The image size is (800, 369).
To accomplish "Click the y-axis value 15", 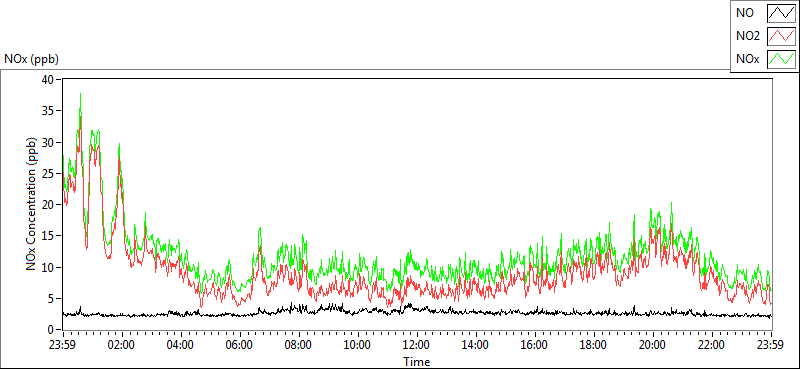I will point(49,236).
